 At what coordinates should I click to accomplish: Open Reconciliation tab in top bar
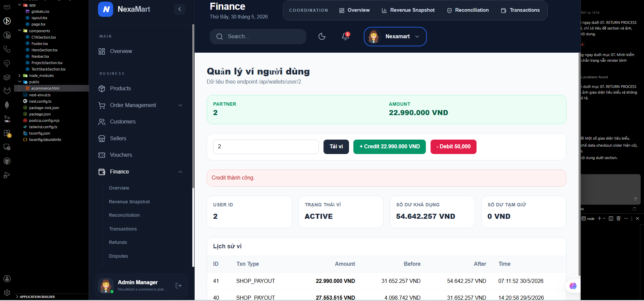pos(468,10)
